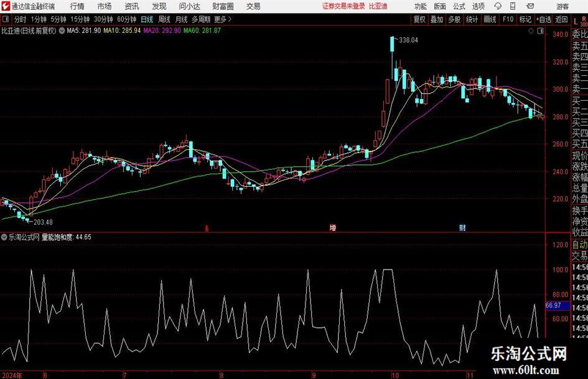The image size is (588, 379).
Task: Open the 财富圈 menu
Action: pyautogui.click(x=223, y=6)
